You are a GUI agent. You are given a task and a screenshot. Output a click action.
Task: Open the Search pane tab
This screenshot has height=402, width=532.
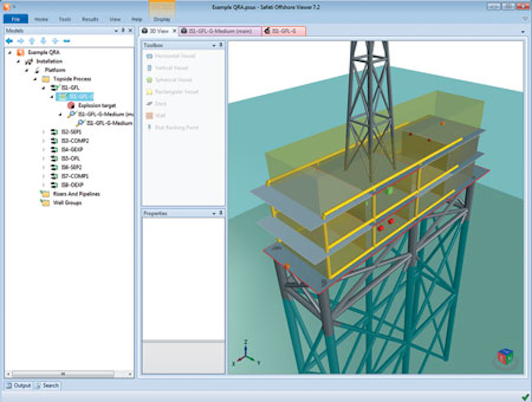pos(47,386)
